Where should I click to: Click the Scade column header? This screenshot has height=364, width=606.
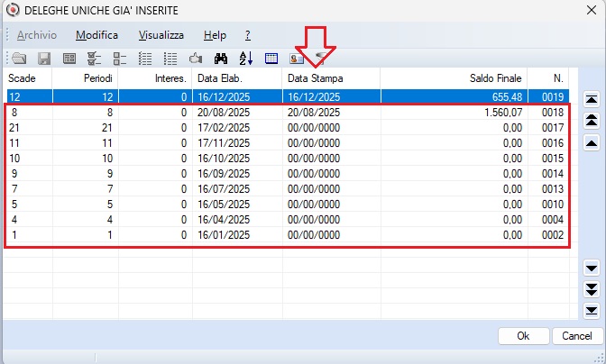28,78
